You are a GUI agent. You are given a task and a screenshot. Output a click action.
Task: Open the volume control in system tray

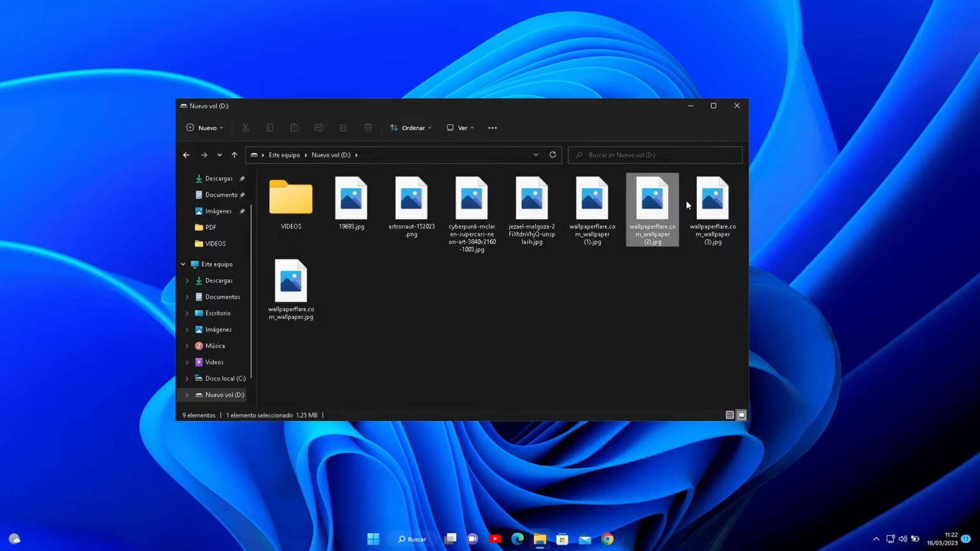[903, 539]
